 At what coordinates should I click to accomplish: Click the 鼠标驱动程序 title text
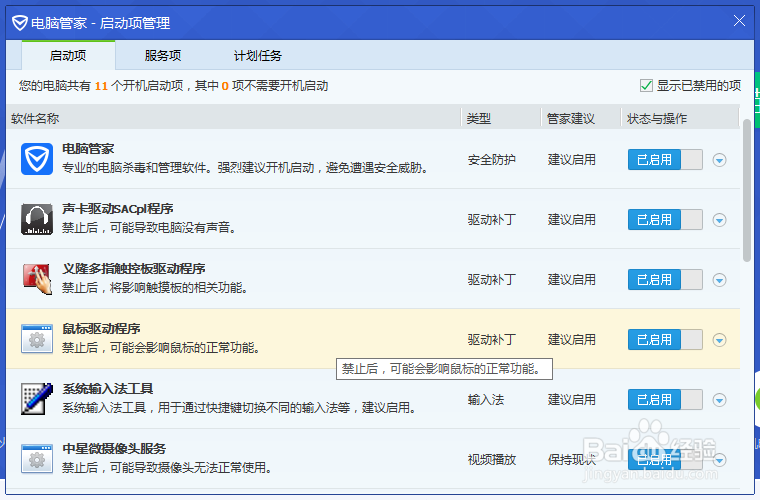click(101, 329)
